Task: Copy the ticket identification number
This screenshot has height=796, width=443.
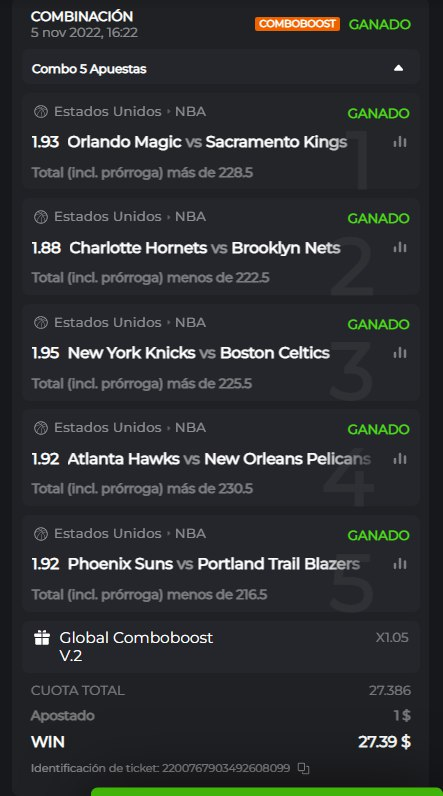Action: click(303, 769)
